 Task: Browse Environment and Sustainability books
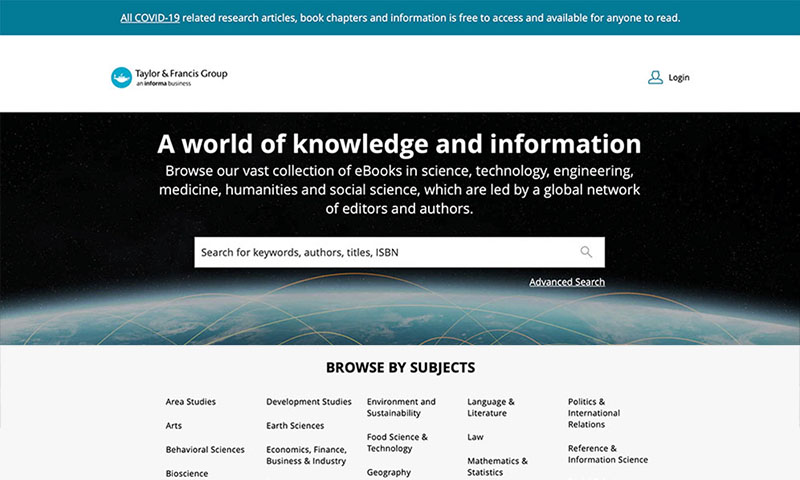(x=401, y=407)
